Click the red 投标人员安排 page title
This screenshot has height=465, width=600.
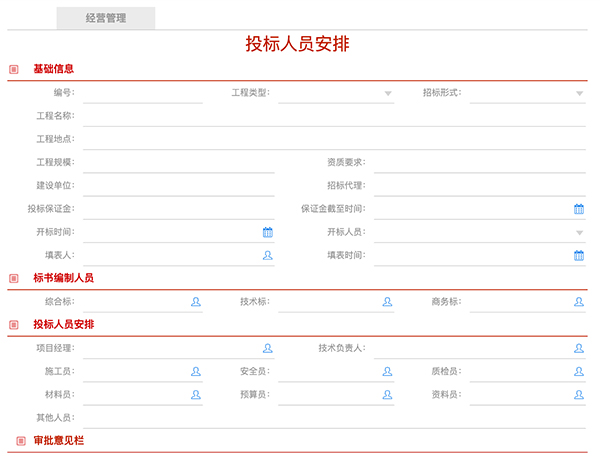297,44
